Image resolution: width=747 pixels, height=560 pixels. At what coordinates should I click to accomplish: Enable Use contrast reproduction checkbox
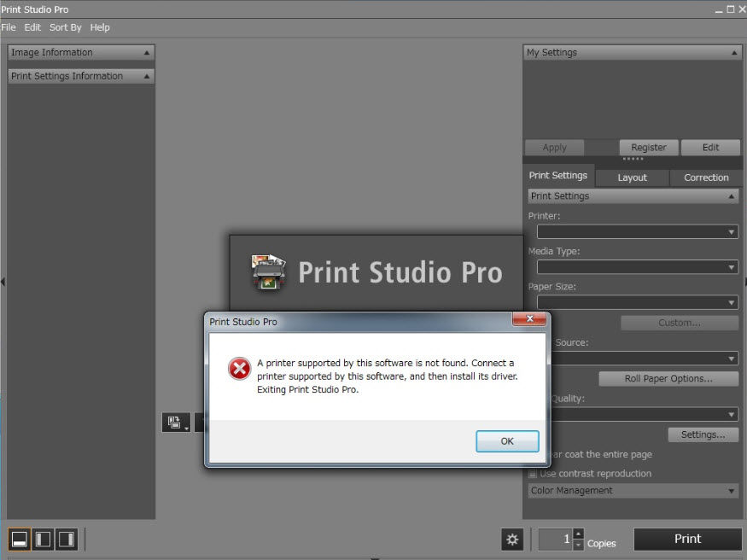click(x=533, y=474)
